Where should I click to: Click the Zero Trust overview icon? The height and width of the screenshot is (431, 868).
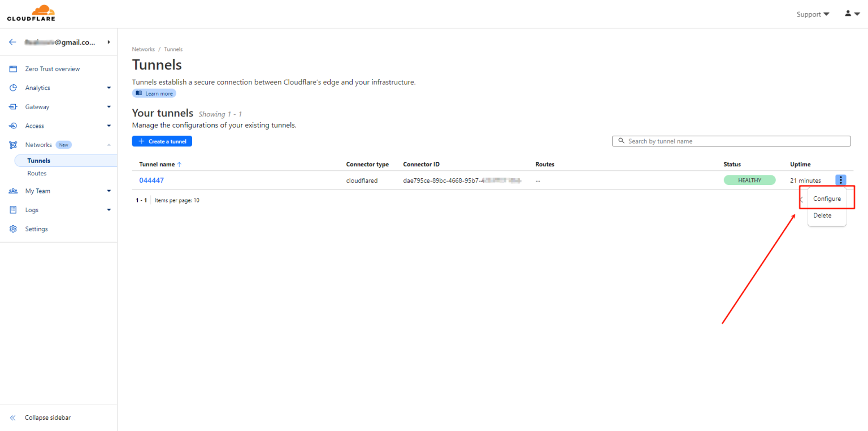13,69
